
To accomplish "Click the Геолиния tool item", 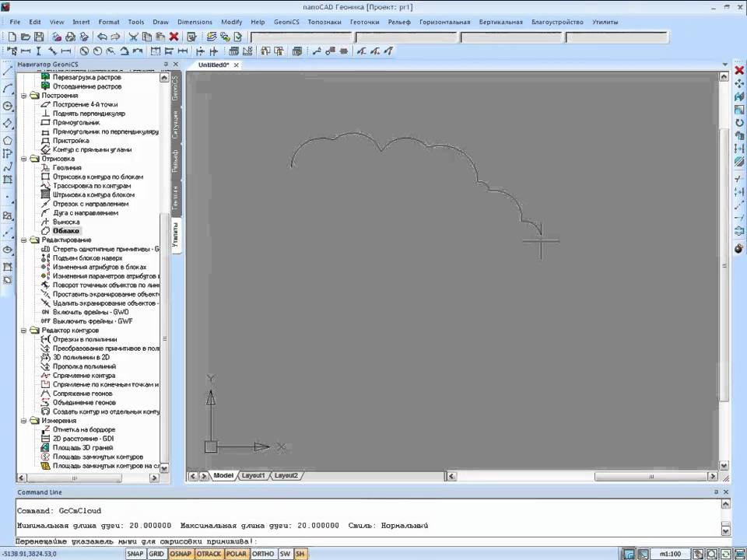I will pos(66,168).
